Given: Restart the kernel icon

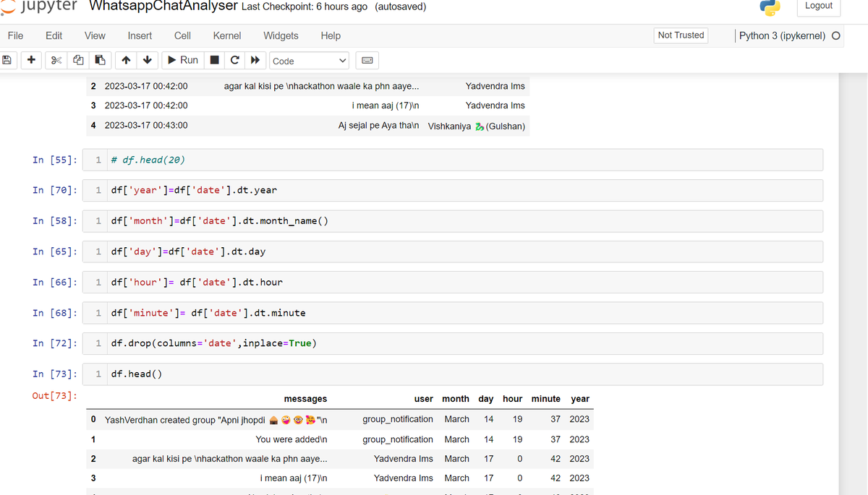Looking at the screenshot, I should tap(235, 61).
